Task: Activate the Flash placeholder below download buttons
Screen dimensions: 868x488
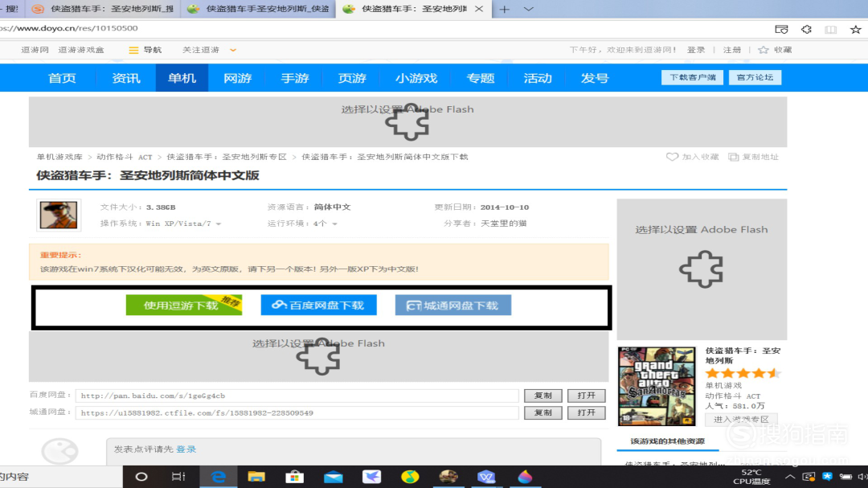Action: point(318,356)
